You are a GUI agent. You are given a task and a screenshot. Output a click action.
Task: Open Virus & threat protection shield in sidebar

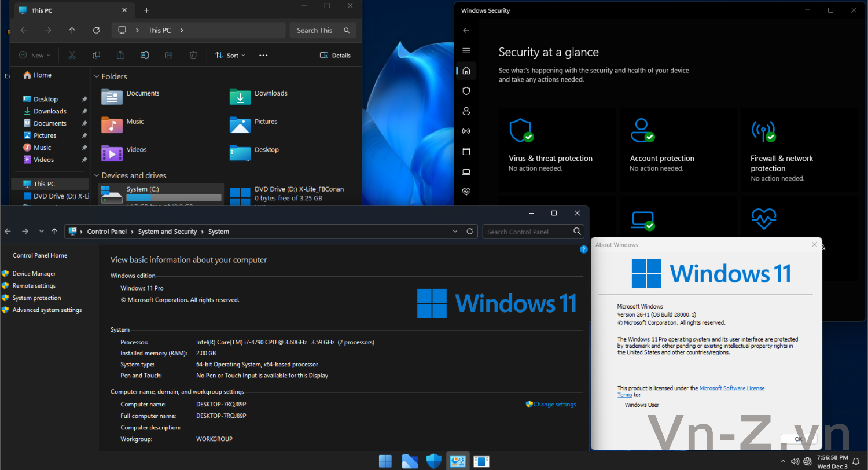pos(466,91)
